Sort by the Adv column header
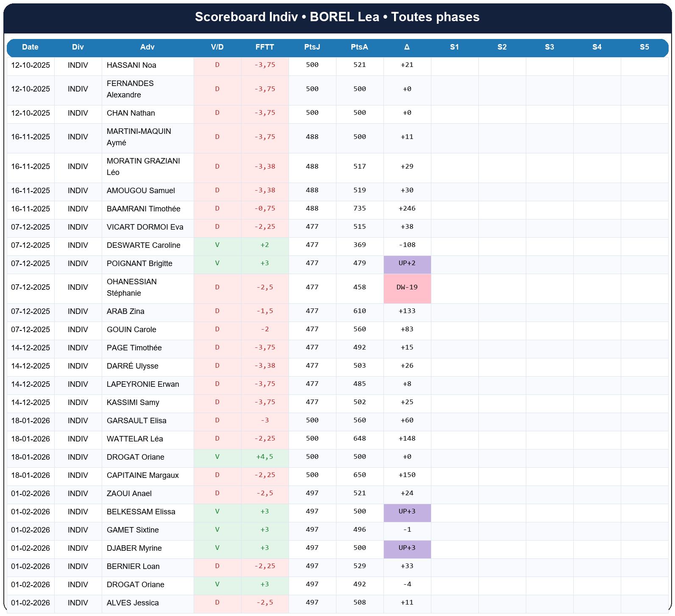675x616 pixels. [147, 47]
